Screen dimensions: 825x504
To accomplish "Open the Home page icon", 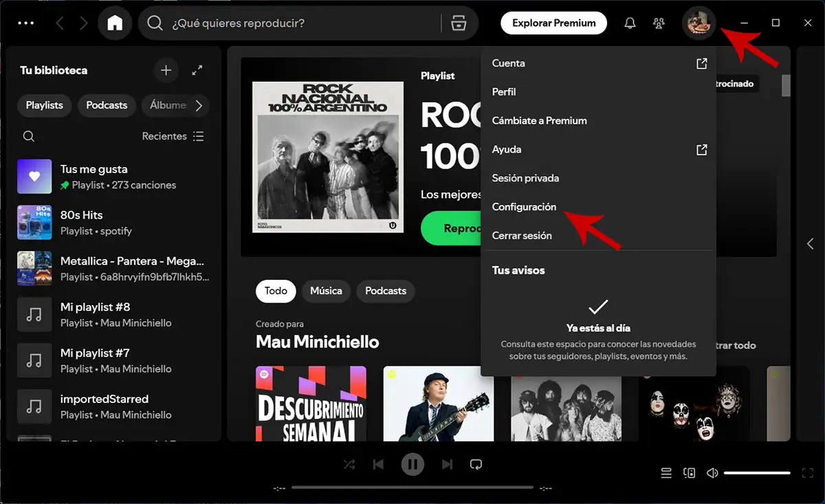I will tap(115, 23).
